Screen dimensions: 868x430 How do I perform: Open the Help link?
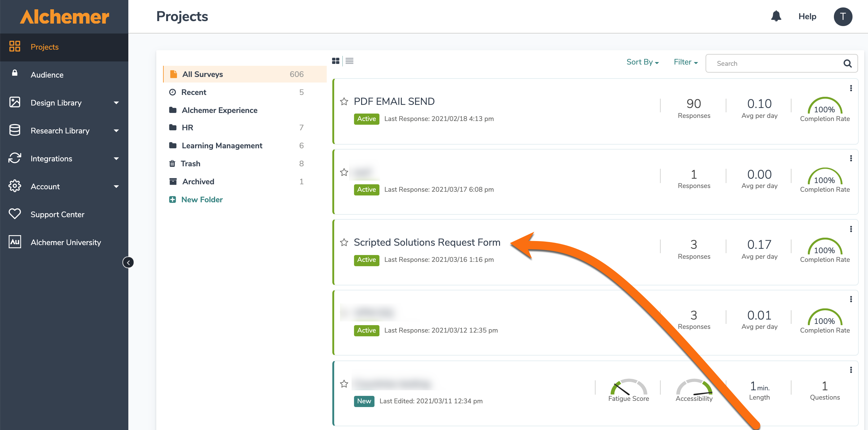pos(807,16)
